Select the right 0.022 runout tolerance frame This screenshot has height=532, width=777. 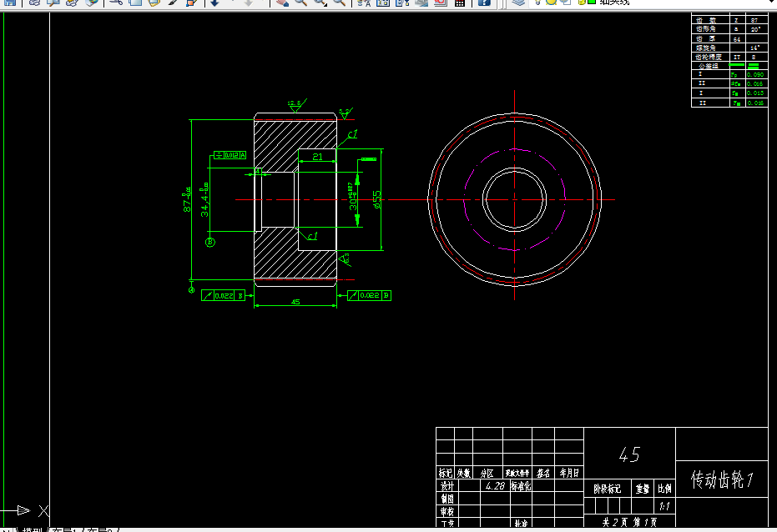click(x=369, y=295)
